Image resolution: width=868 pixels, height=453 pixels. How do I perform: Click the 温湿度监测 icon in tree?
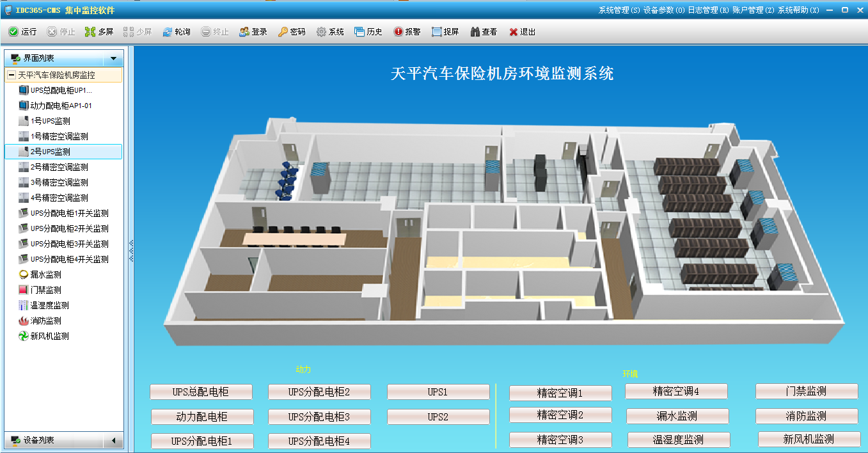pyautogui.click(x=24, y=305)
